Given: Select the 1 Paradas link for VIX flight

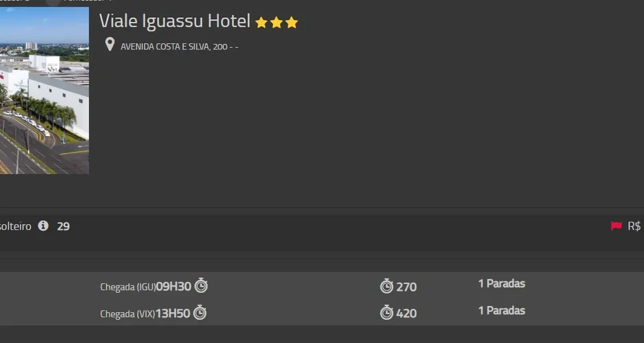Looking at the screenshot, I should 501,311.
